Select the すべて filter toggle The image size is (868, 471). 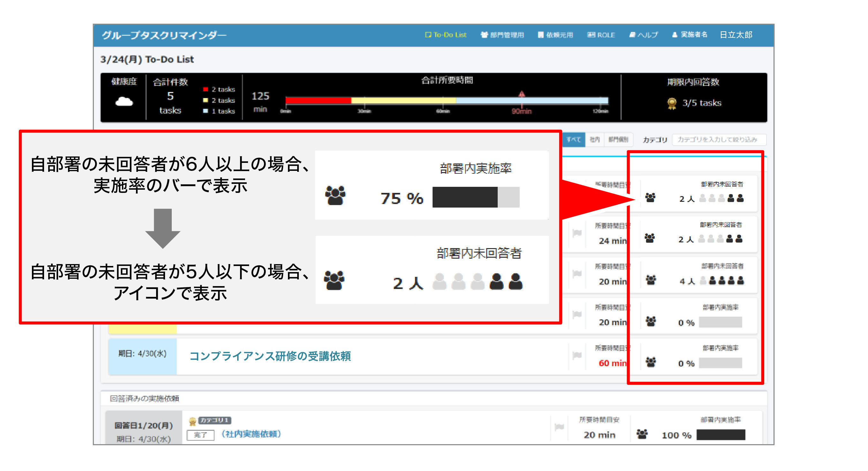(x=573, y=140)
